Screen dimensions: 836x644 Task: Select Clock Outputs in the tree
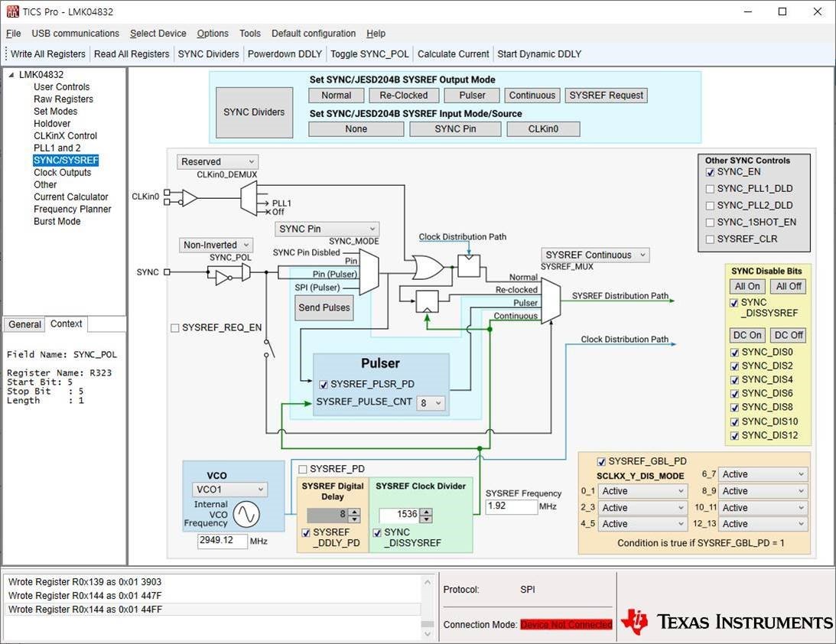point(63,173)
